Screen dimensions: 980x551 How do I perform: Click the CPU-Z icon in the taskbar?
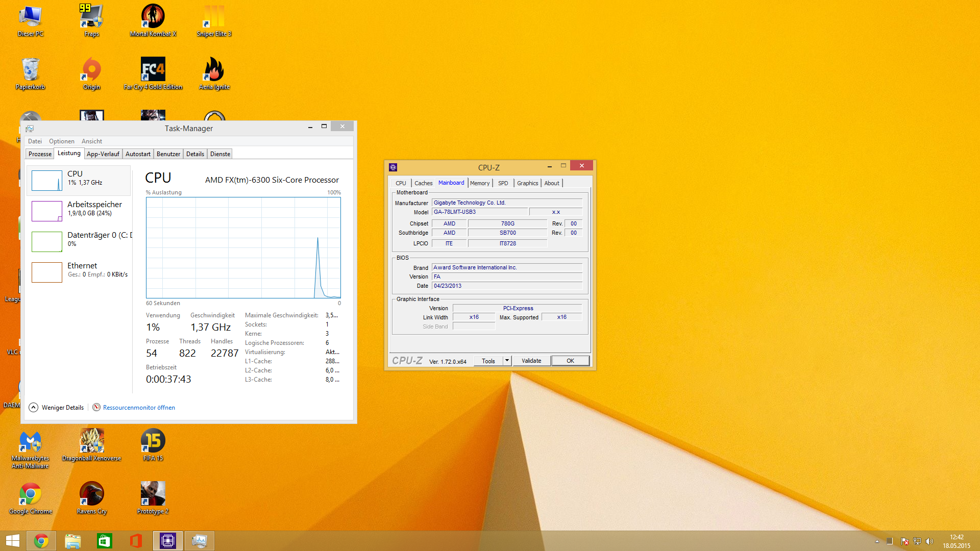point(168,540)
